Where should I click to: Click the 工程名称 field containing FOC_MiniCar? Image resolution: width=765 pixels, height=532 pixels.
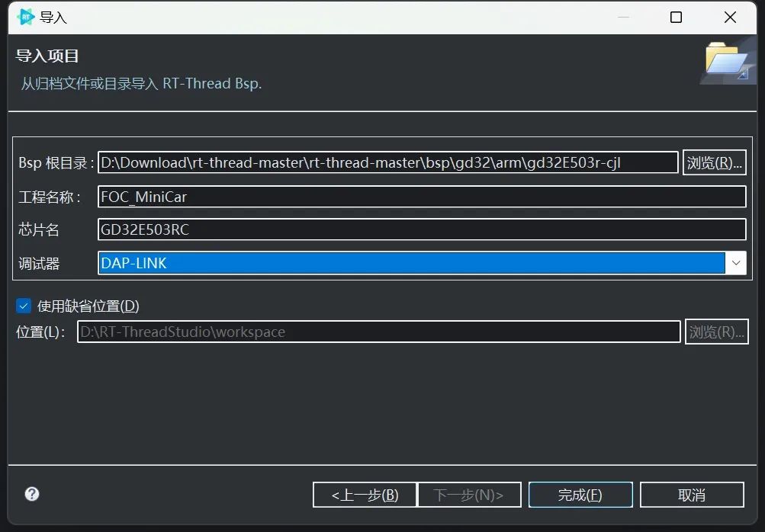(x=422, y=197)
